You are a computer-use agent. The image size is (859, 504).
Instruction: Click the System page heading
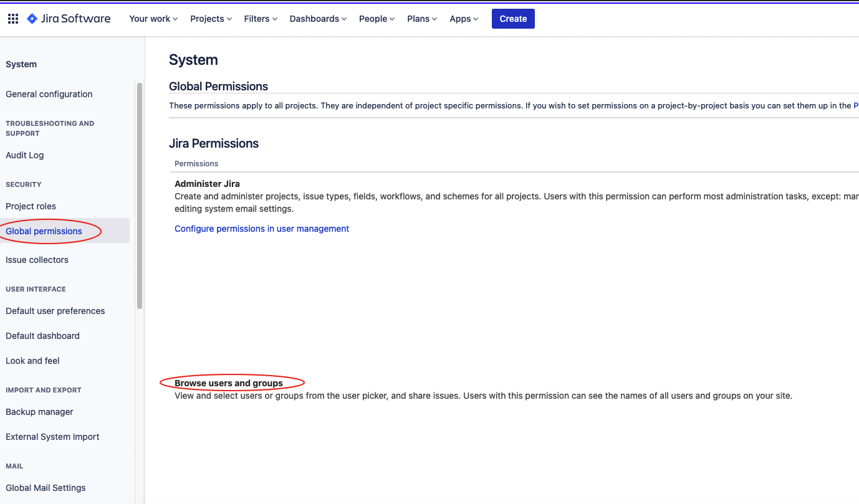tap(193, 60)
